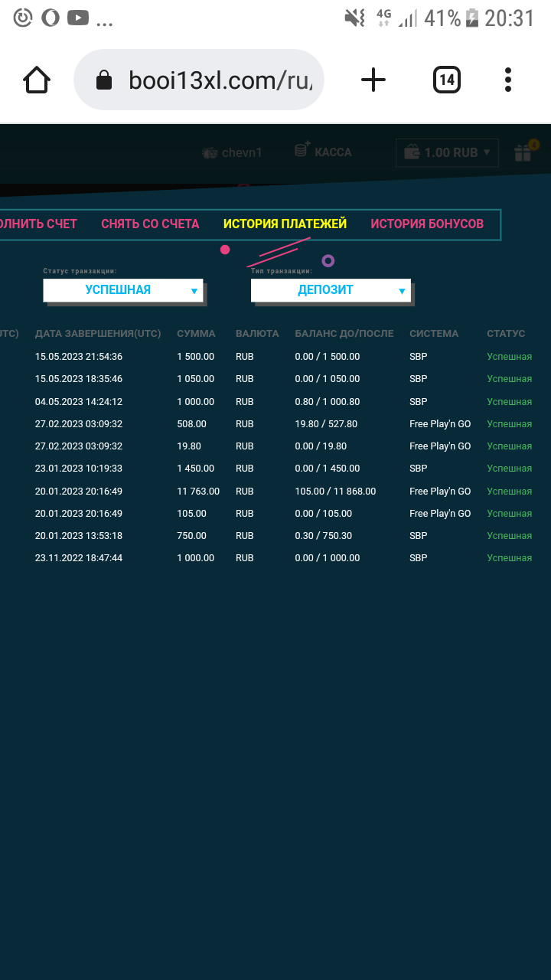Open a new tab with plus icon

(x=373, y=80)
